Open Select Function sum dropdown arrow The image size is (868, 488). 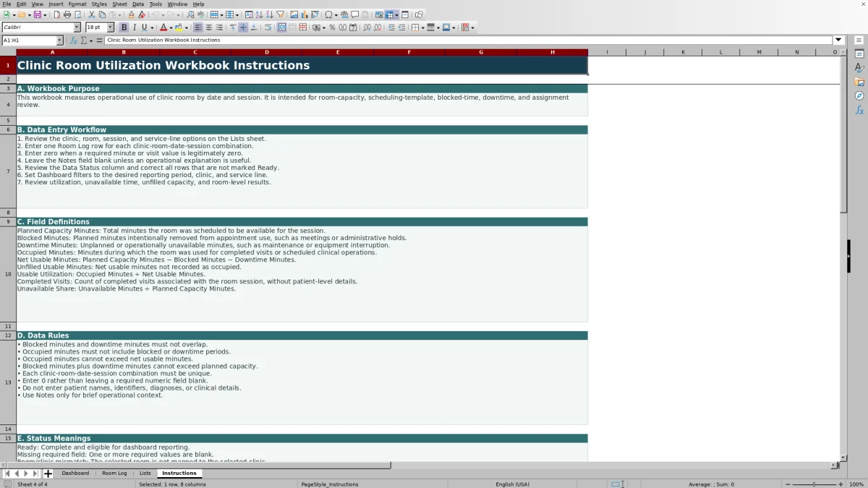(91, 40)
